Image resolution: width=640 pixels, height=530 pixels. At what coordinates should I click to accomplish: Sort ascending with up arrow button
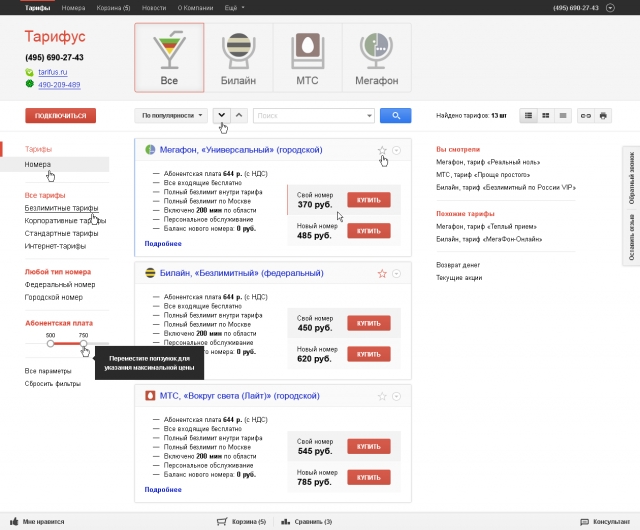[239, 116]
